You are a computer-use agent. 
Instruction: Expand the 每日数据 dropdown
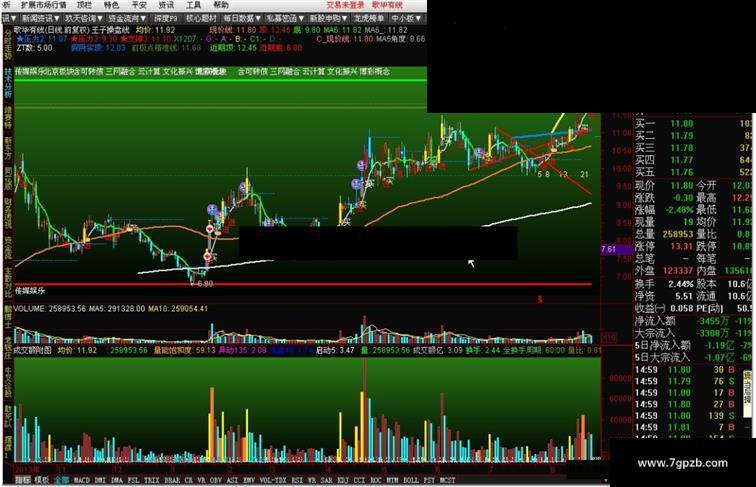[243, 18]
